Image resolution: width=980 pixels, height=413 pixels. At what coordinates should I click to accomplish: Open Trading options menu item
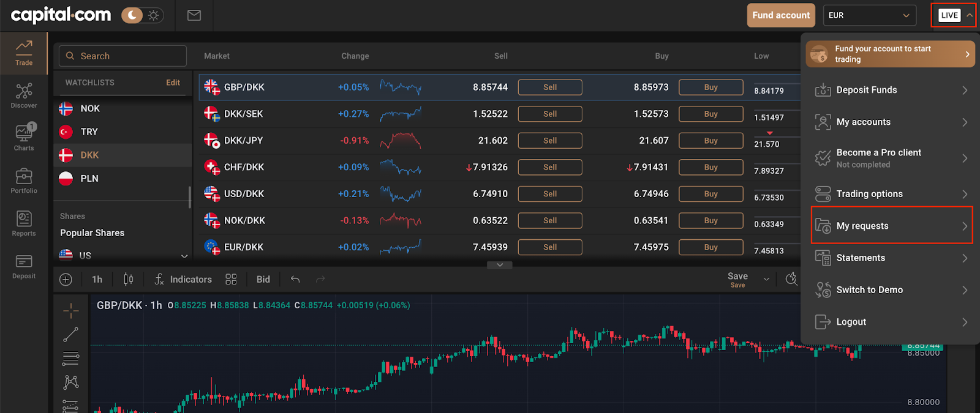892,194
